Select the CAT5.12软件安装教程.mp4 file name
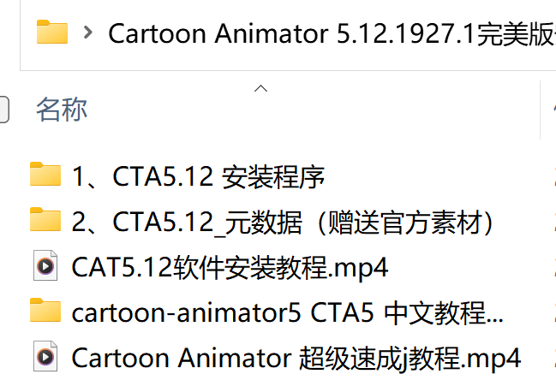Image resolution: width=556 pixels, height=392 pixels. pos(230,267)
